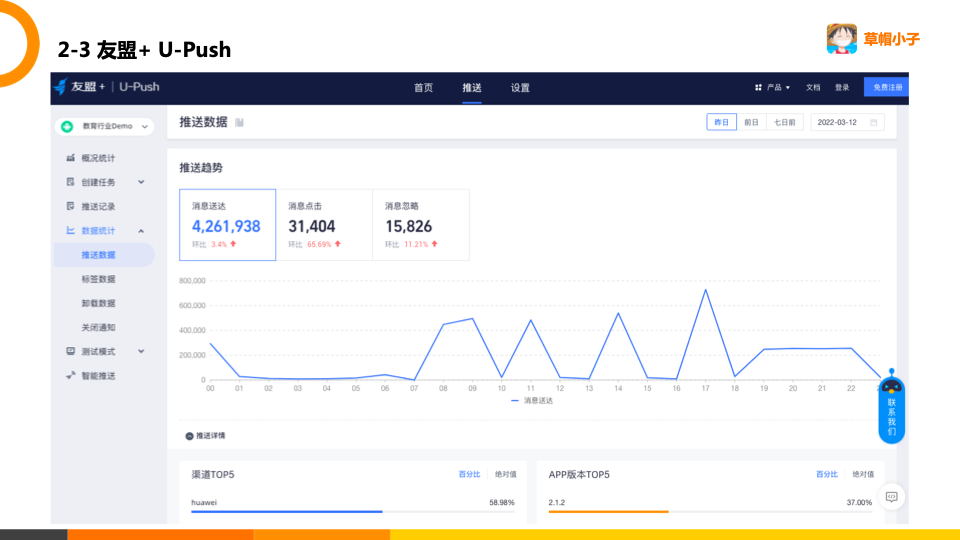This screenshot has width=960, height=540.
Task: Switch APP版本TOP5 to 百分比
Action: tap(827, 474)
